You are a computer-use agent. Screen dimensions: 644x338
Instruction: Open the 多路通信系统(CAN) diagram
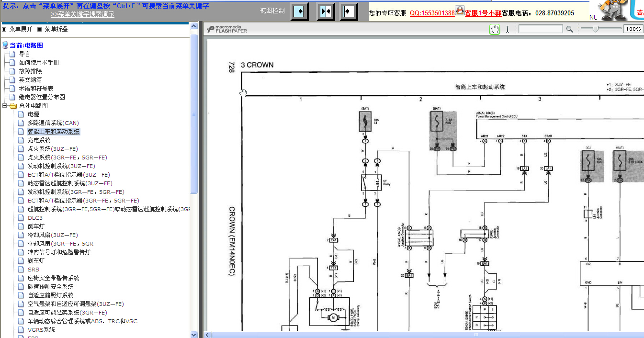(x=53, y=123)
